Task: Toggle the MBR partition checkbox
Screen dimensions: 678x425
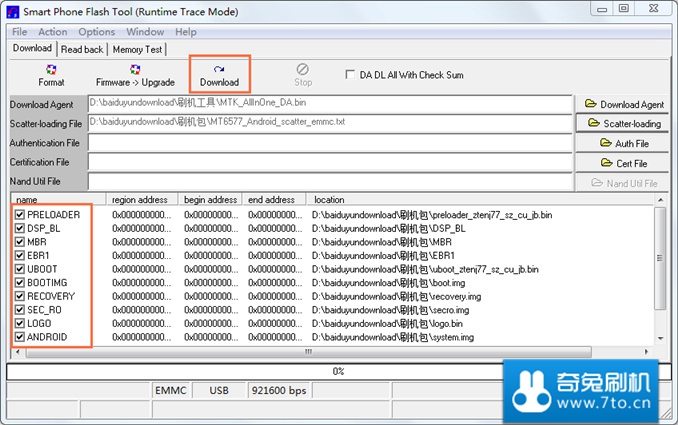Action: (19, 242)
